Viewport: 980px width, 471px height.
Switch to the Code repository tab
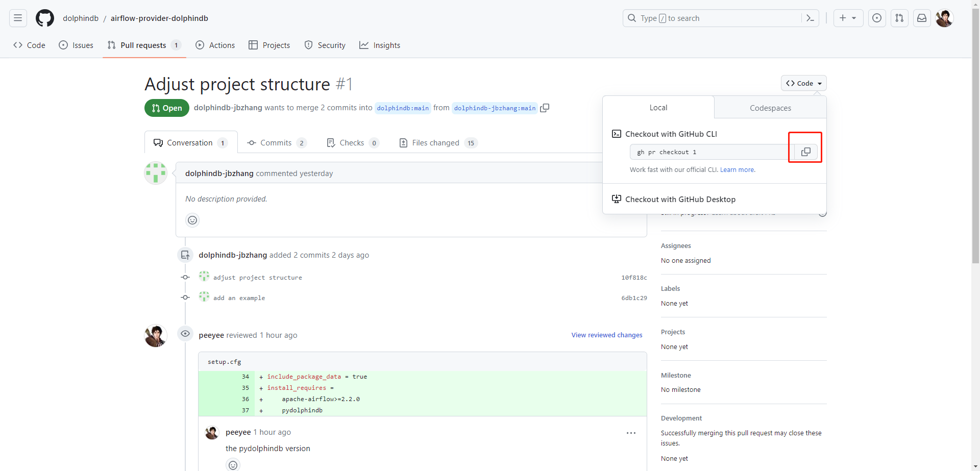click(x=30, y=45)
